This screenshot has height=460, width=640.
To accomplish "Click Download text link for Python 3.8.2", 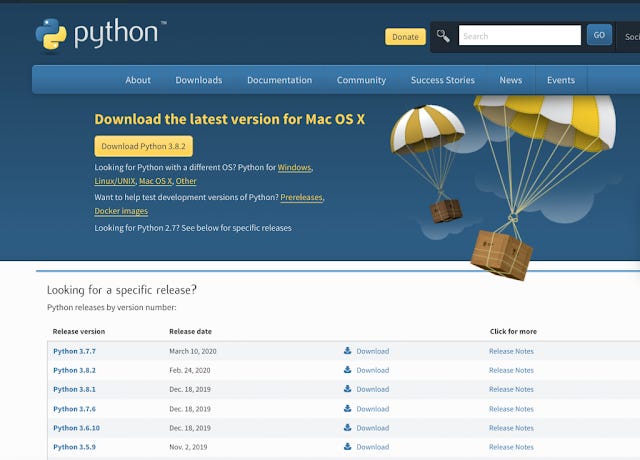I will pos(373,370).
